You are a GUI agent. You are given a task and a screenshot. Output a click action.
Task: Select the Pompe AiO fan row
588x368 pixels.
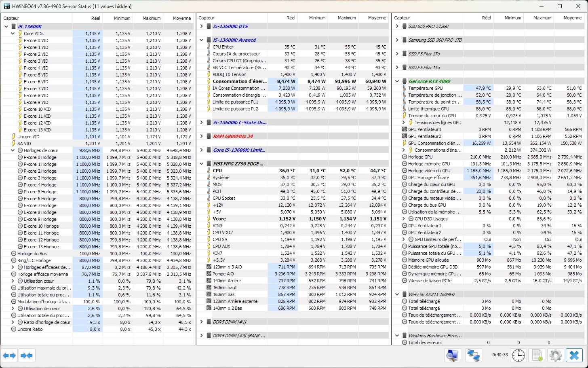223,274
